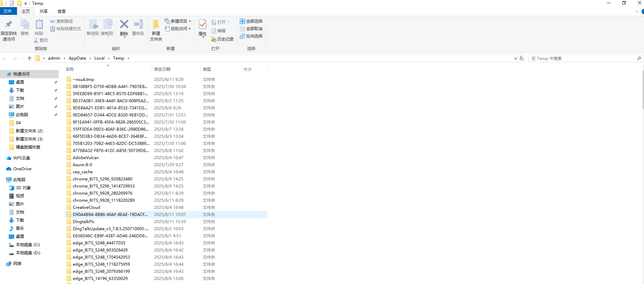
Task: Click the Delete (删除) ribbon icon
Action: (x=124, y=25)
